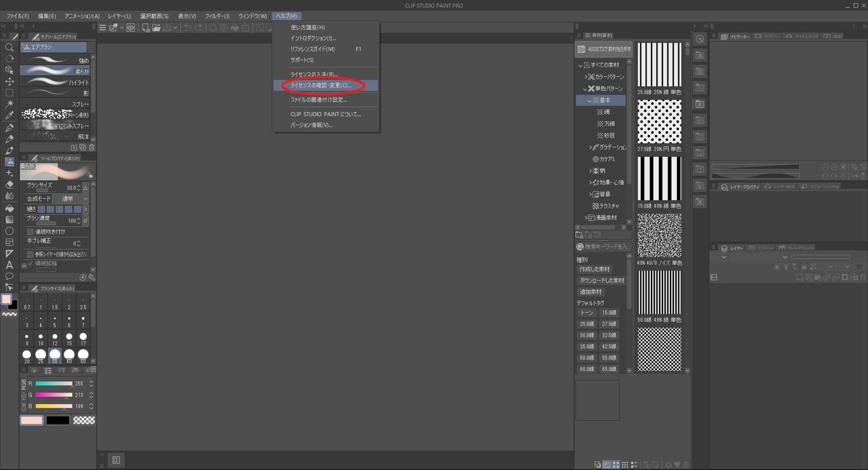Expand the ブラシ濃度 options arrow
The width and height of the screenshot is (868, 470).
click(86, 221)
